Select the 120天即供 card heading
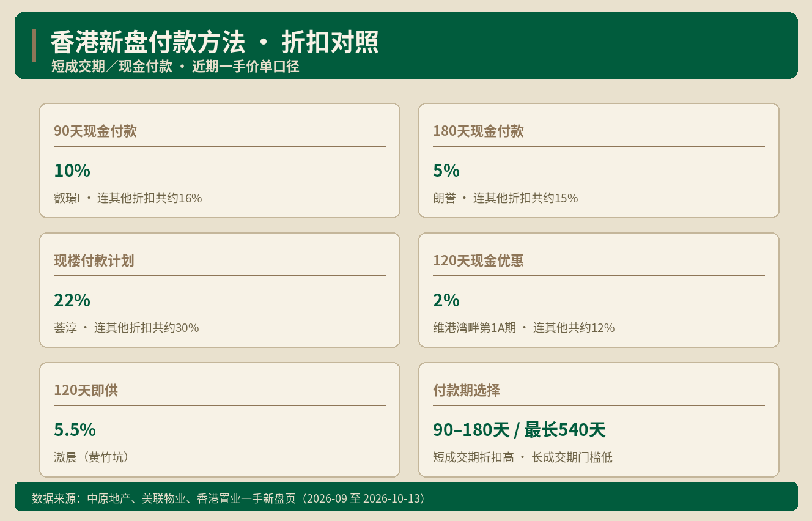812x521 pixels. [x=86, y=390]
